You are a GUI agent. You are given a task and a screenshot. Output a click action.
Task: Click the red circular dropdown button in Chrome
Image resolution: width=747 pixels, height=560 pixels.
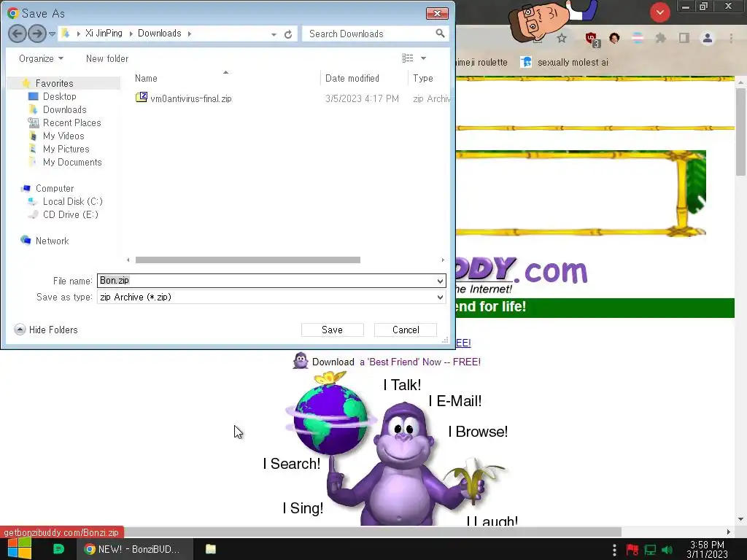click(x=659, y=12)
